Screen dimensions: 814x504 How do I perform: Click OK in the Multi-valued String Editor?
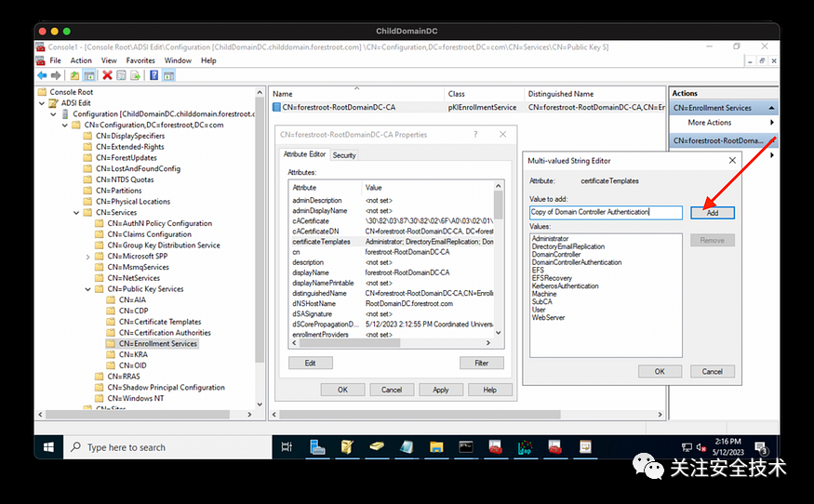coord(660,371)
